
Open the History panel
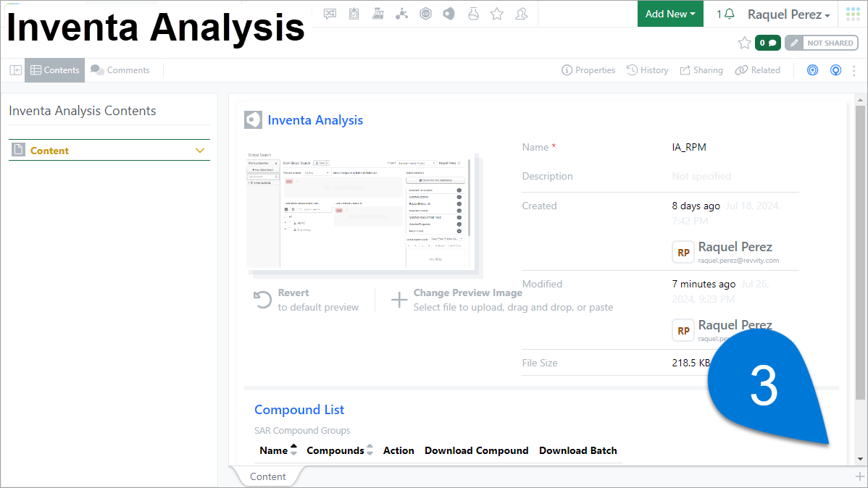click(x=648, y=70)
